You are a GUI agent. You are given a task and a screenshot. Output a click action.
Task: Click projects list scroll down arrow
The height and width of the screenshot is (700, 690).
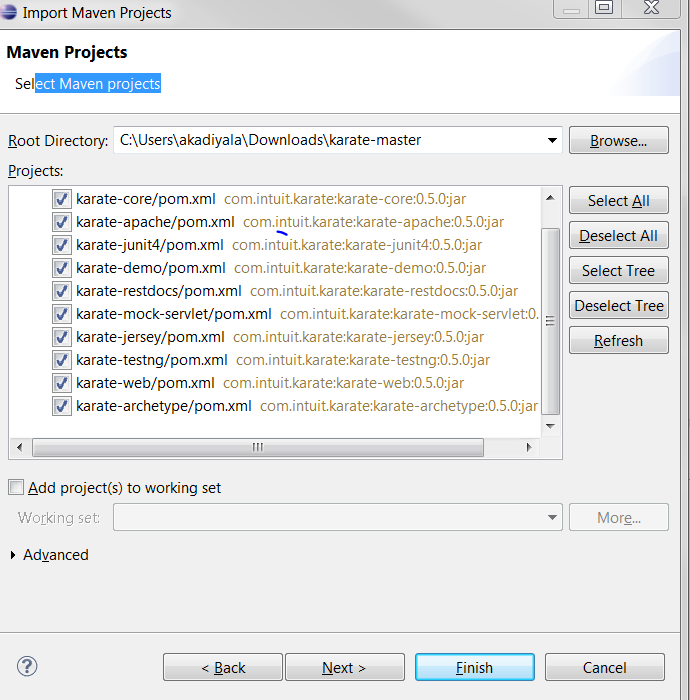[551, 426]
